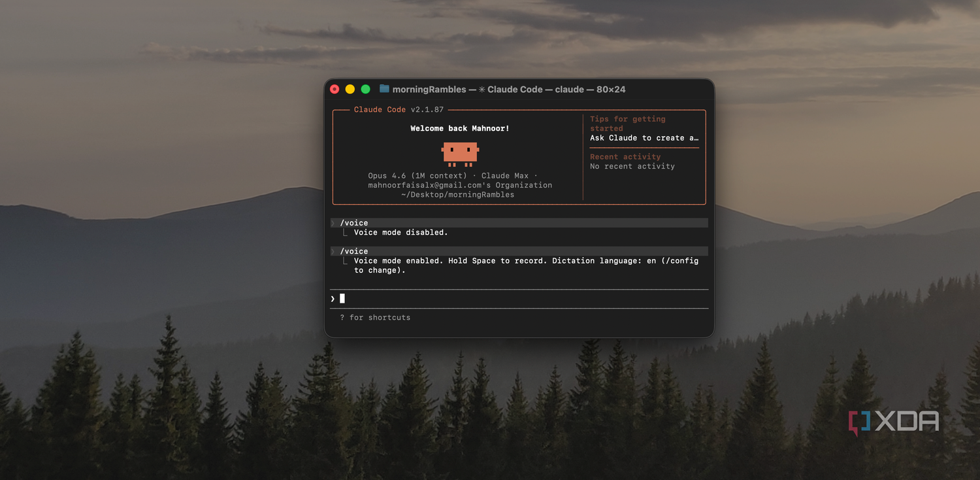Click the morningRambles folder icon in title bar
This screenshot has height=480, width=980.
pyautogui.click(x=384, y=89)
